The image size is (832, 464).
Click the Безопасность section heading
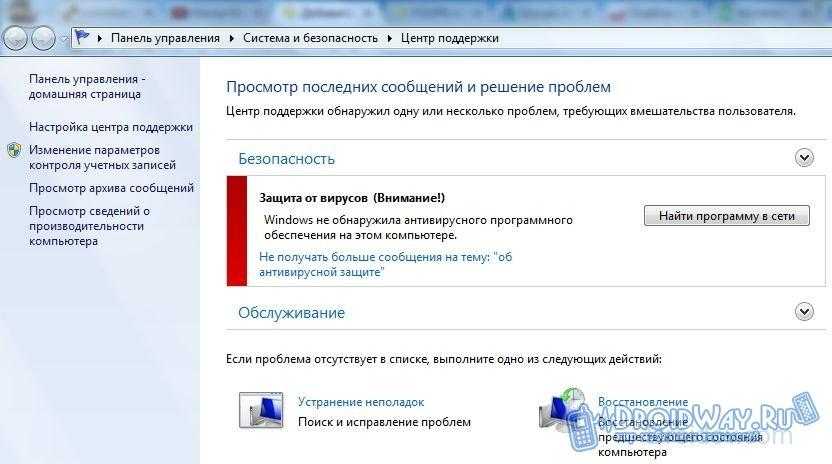pyautogui.click(x=287, y=159)
